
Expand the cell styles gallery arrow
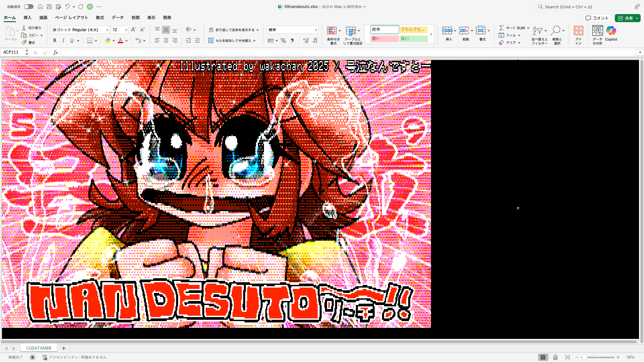pos(431,34)
